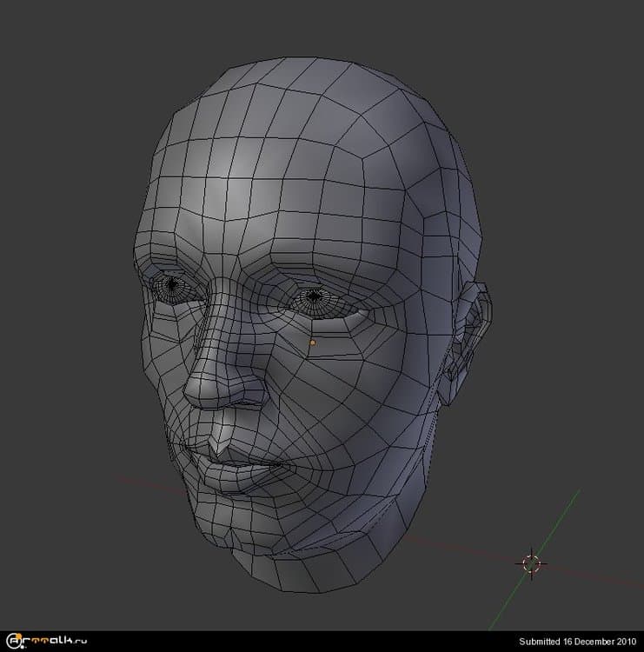Click the ear of the head mesh

[465, 343]
